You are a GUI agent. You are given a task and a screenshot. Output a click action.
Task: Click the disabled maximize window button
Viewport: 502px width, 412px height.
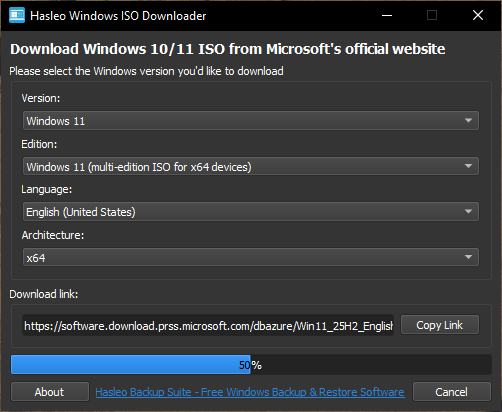432,15
